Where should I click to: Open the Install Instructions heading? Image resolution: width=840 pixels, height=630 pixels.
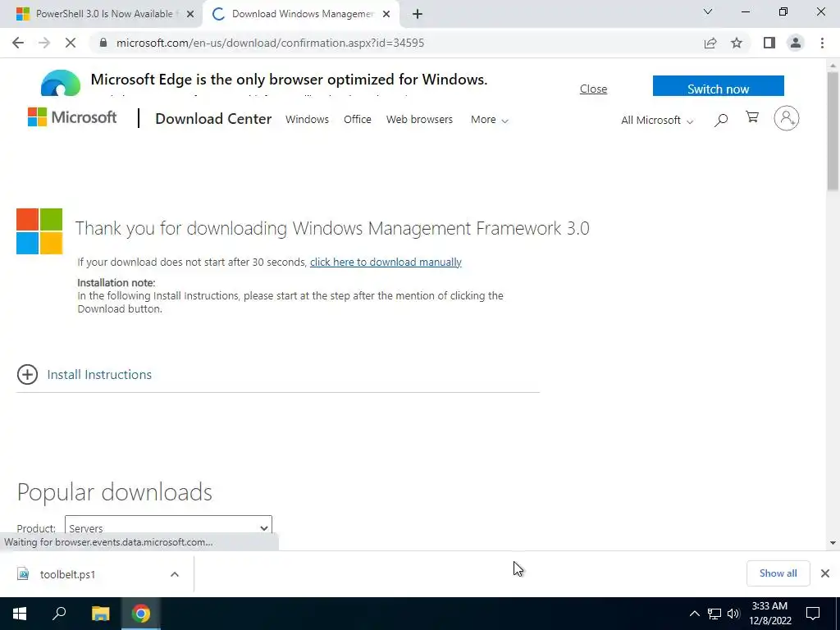(99, 374)
